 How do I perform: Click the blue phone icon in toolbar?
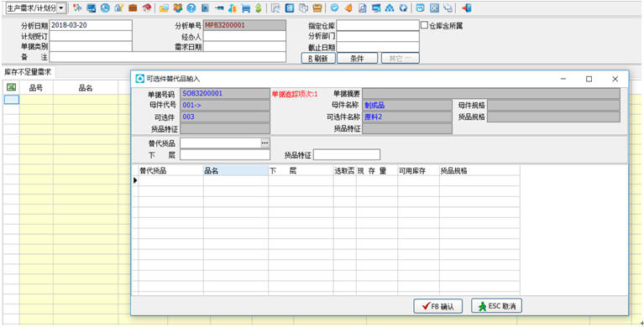105,8
